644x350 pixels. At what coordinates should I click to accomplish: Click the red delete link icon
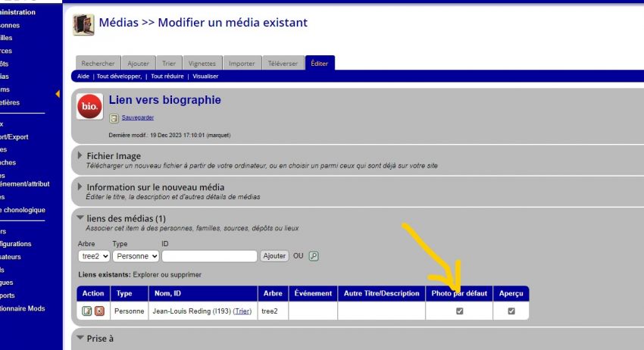tap(99, 311)
